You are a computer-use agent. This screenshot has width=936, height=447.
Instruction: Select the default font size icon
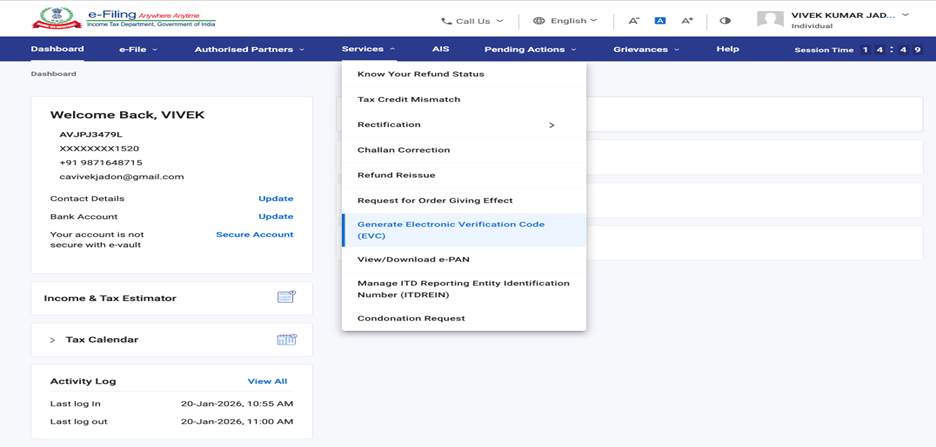pyautogui.click(x=660, y=20)
